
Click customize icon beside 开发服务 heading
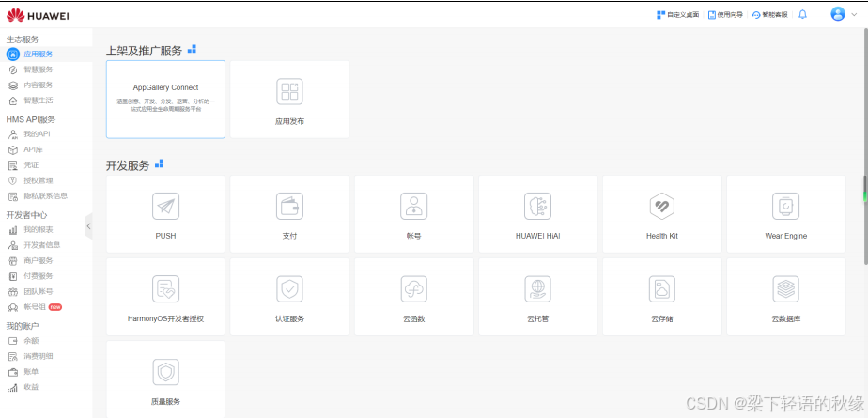pos(160,163)
